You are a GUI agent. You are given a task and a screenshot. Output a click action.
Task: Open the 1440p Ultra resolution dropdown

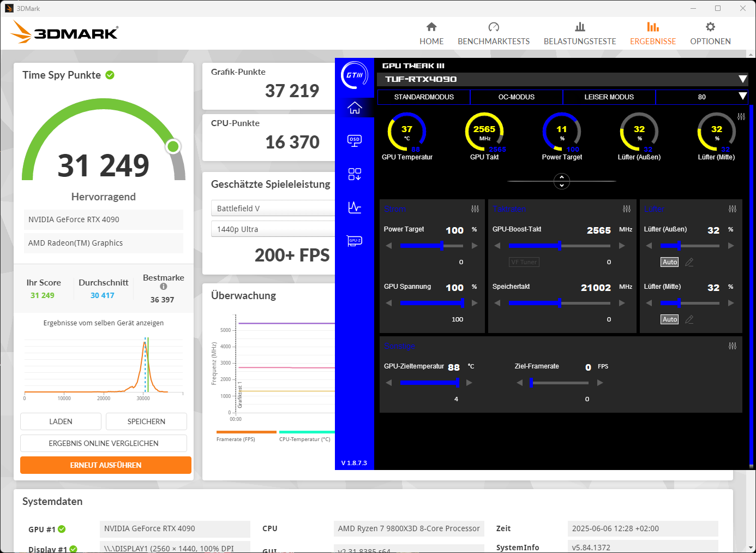[x=273, y=229]
